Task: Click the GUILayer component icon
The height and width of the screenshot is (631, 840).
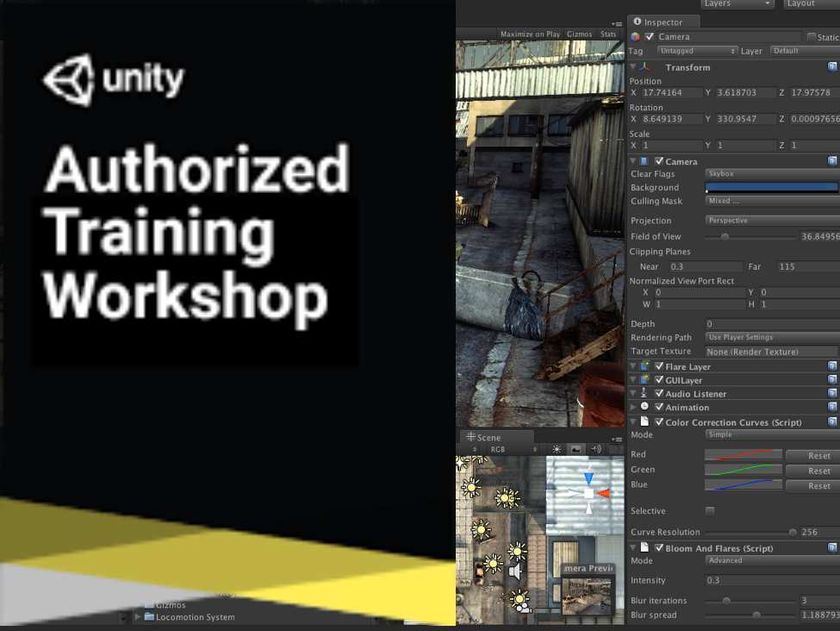Action: pos(644,379)
